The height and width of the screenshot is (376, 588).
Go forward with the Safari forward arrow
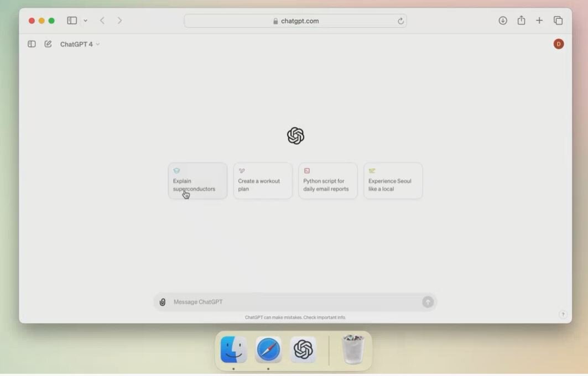pos(119,20)
